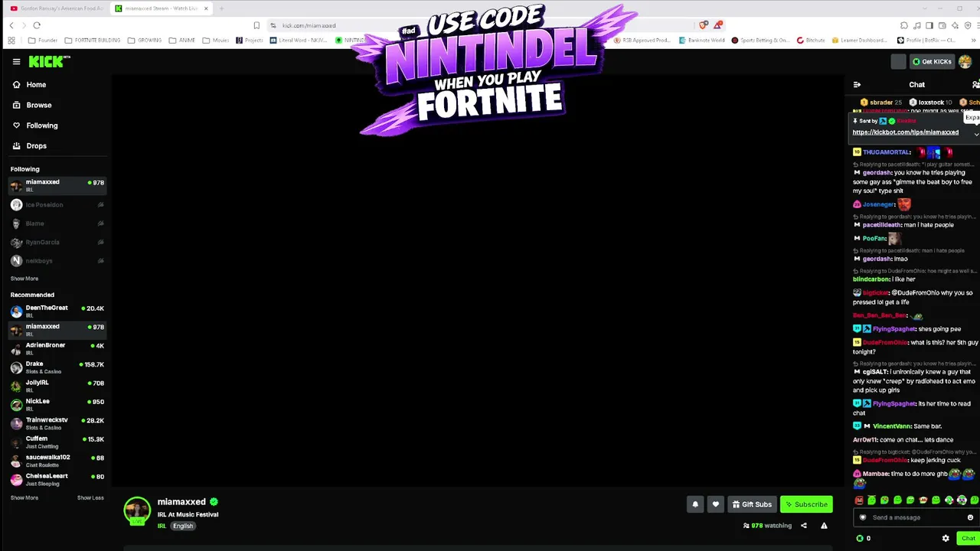Open the emoji picker in chat input
Image resolution: width=980 pixels, height=551 pixels.
coord(970,517)
